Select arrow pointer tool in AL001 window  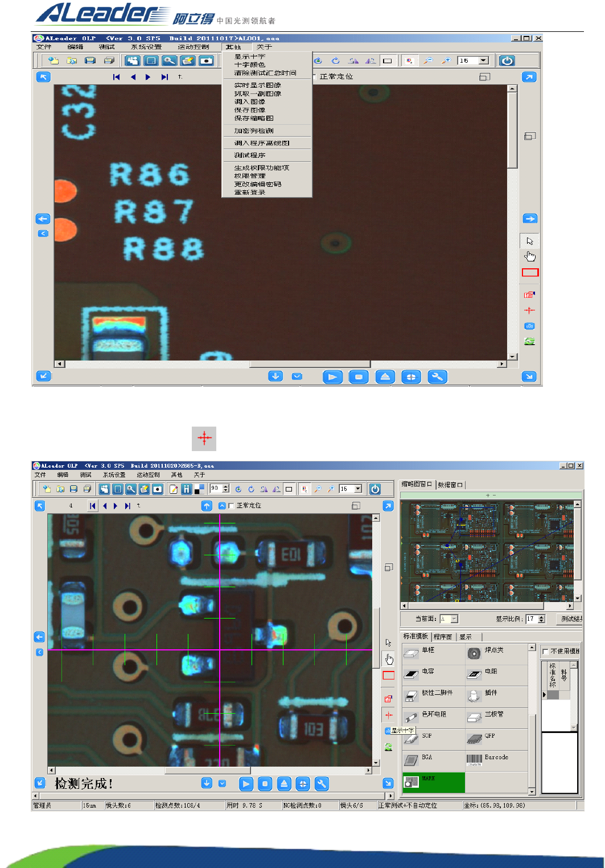click(x=530, y=241)
